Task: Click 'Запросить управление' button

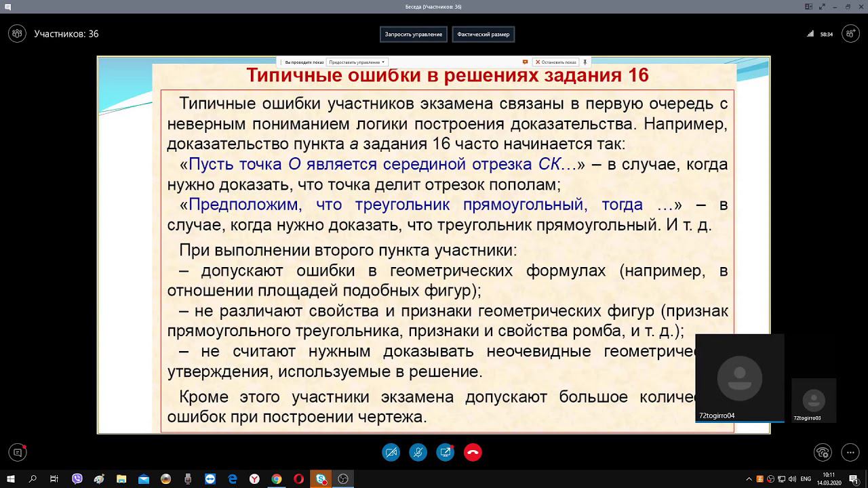Action: point(414,34)
